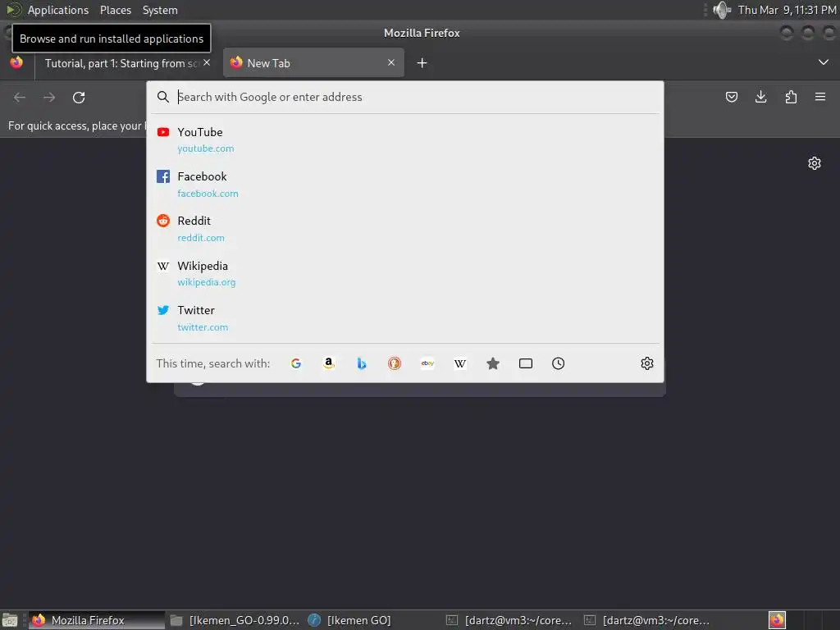Viewport: 840px width, 630px height.
Task: Open Downloads panel icon
Action: [760, 97]
